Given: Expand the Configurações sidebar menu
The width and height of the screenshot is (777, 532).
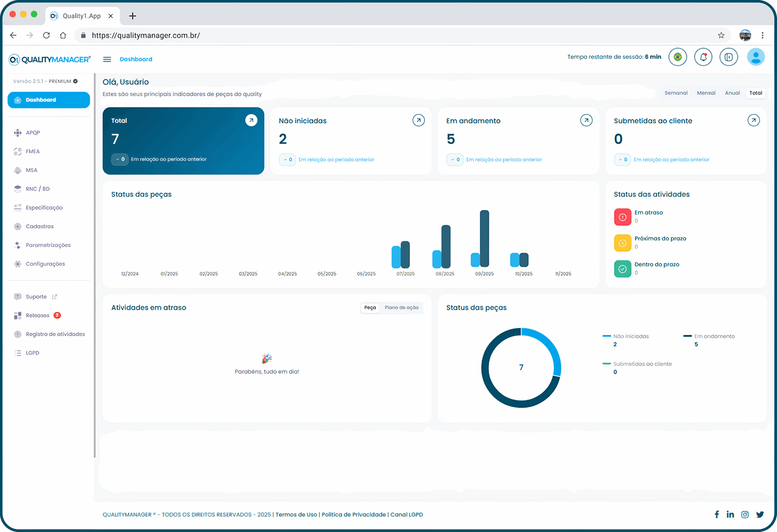Looking at the screenshot, I should pyautogui.click(x=45, y=264).
